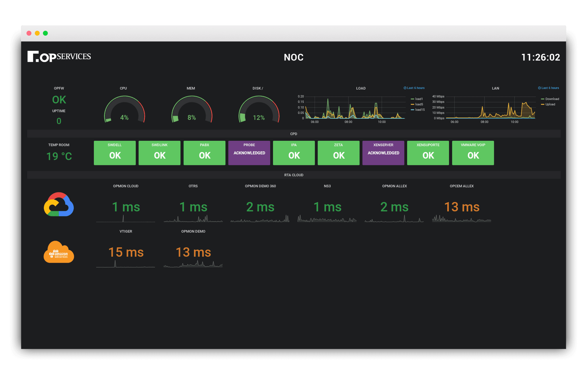This screenshot has height=375, width=588.
Task: Click the clock icon next to LOAD's time range
Action: pyautogui.click(x=405, y=88)
